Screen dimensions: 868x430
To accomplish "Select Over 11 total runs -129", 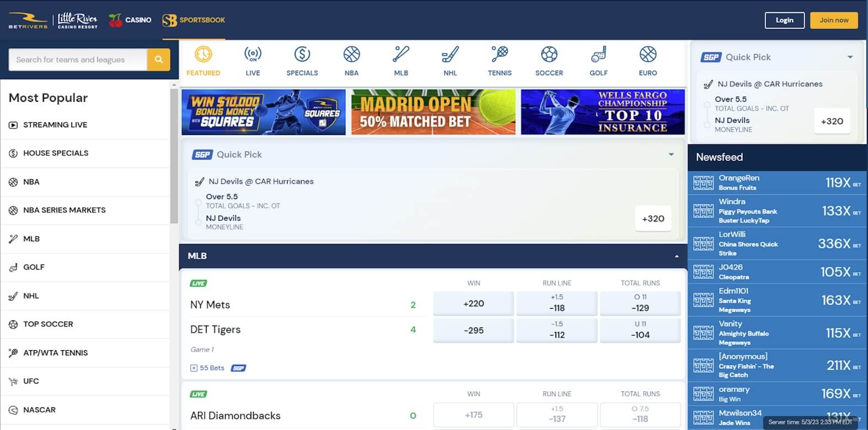I will (640, 303).
